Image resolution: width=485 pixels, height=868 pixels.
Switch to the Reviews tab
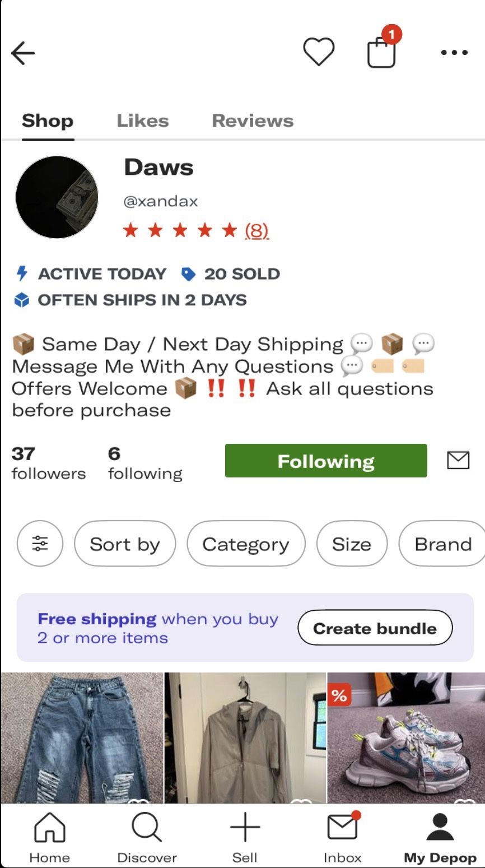click(253, 120)
